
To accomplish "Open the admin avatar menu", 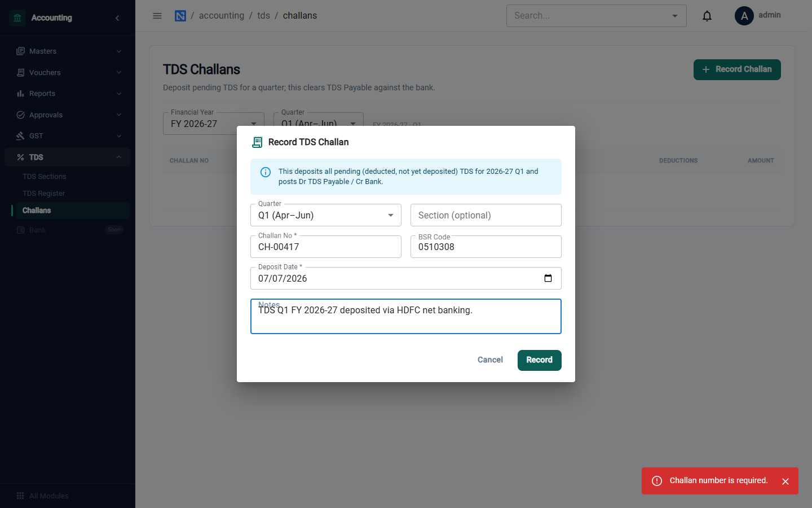I will pyautogui.click(x=744, y=16).
